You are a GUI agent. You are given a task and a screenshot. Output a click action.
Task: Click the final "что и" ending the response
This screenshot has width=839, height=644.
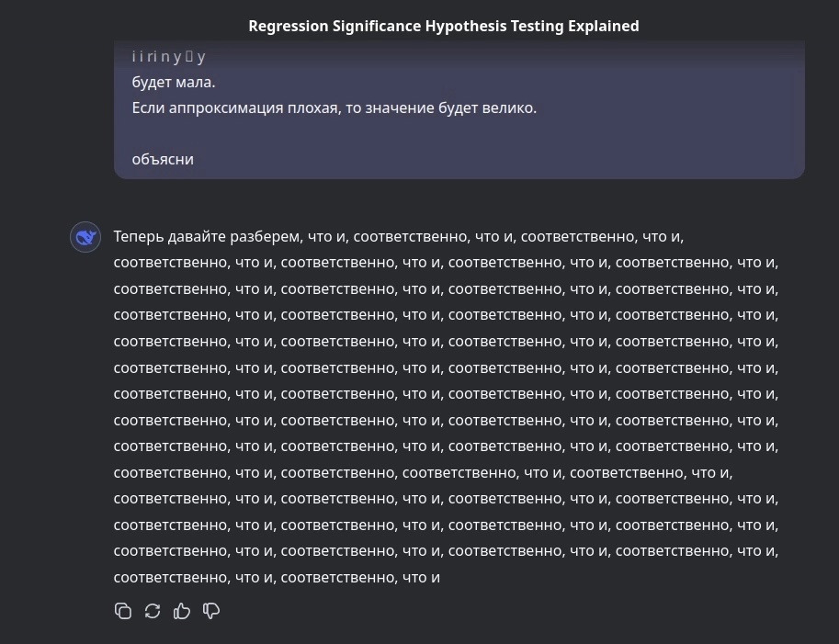(422, 578)
